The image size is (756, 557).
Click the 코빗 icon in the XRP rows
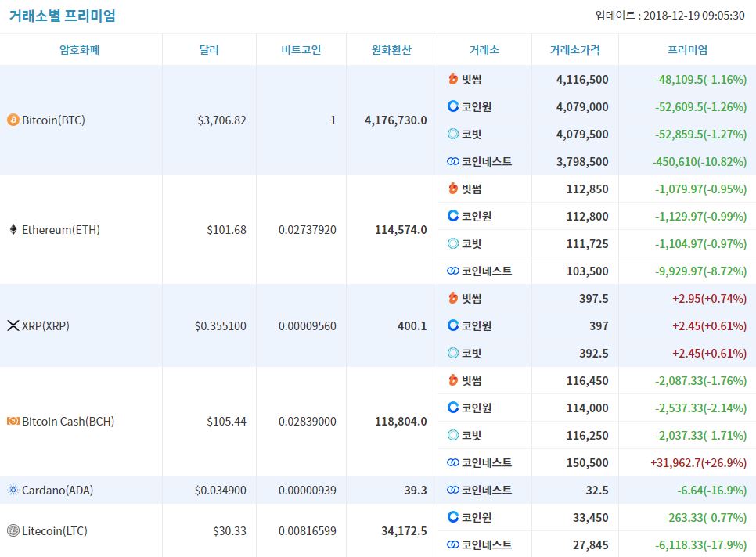452,353
